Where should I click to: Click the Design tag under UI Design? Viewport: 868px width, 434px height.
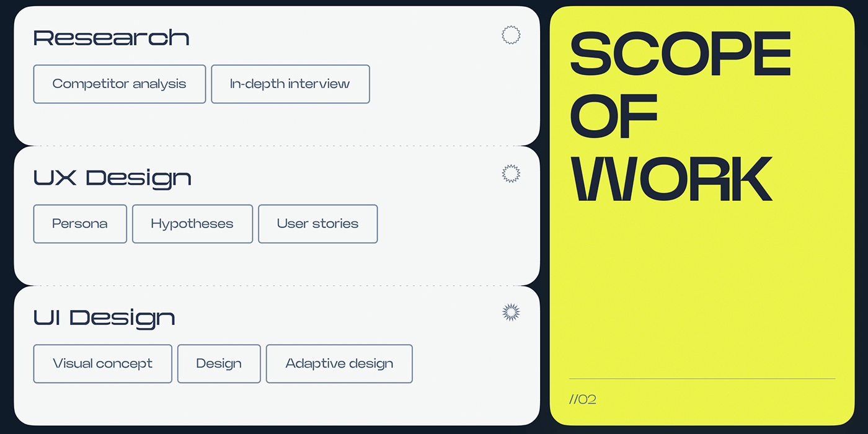click(219, 364)
